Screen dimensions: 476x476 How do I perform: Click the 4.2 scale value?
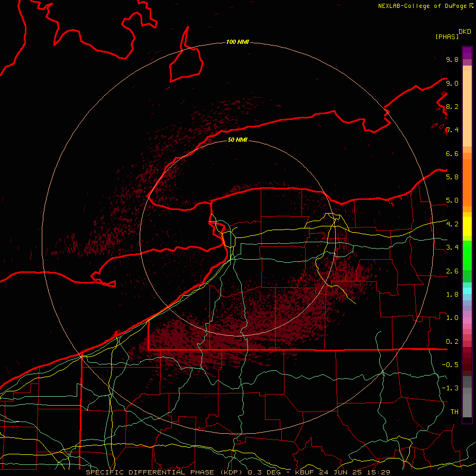tap(452, 224)
